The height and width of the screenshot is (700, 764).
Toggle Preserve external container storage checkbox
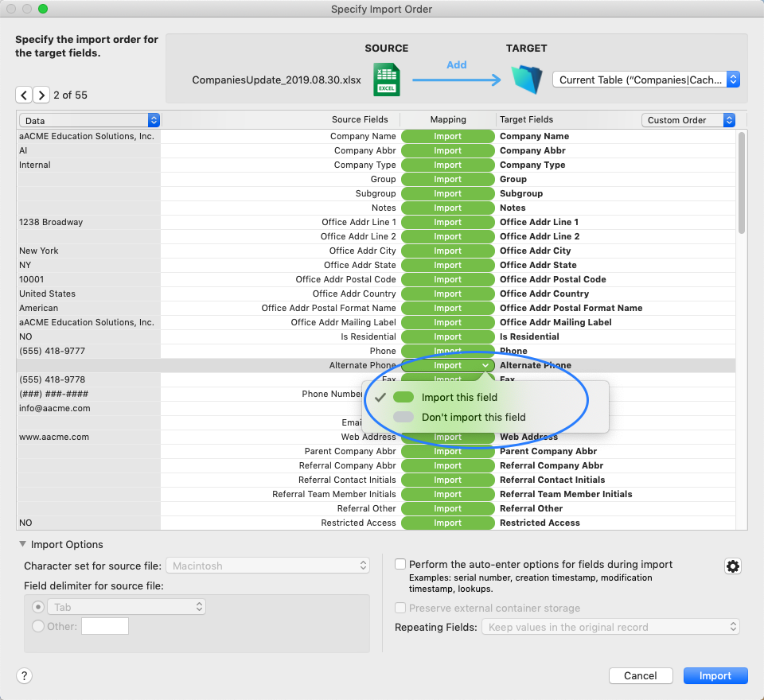[x=400, y=608]
